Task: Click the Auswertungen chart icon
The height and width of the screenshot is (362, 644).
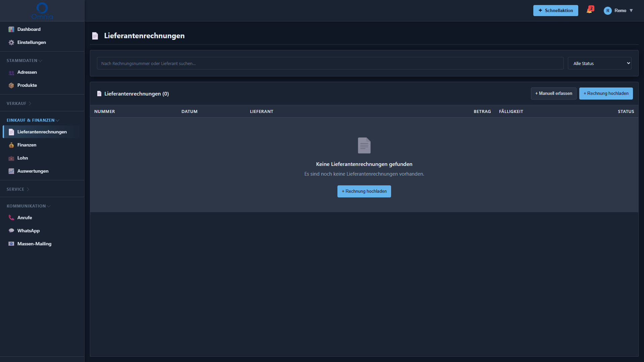Action: tap(11, 171)
